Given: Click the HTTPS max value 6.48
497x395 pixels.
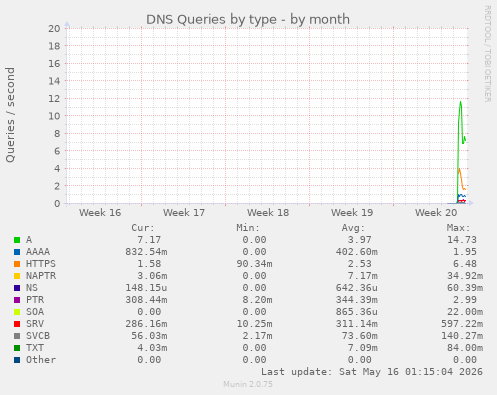Looking at the screenshot, I should click(x=465, y=264).
